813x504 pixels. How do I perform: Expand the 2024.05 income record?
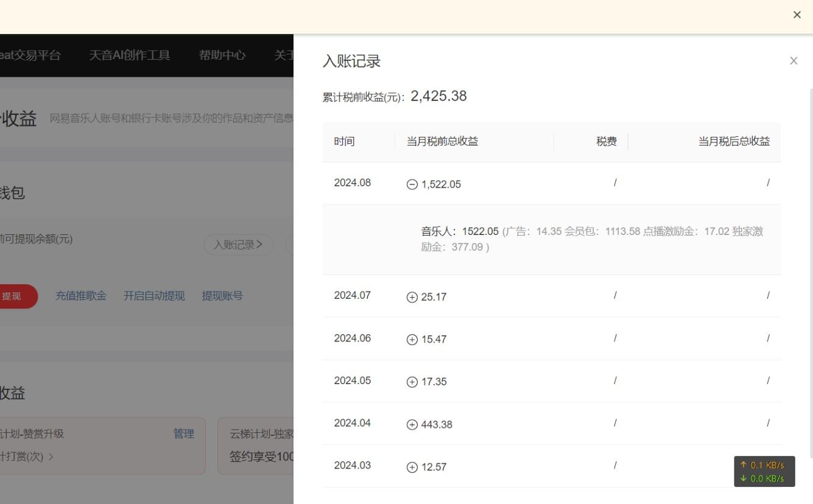pyautogui.click(x=411, y=382)
